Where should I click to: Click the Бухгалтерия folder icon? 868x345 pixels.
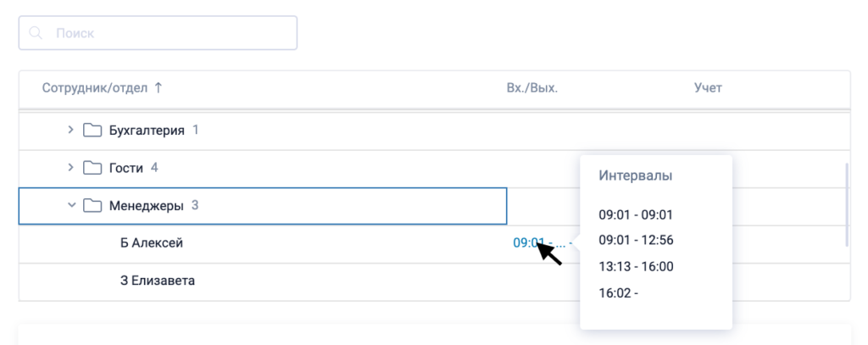point(92,131)
